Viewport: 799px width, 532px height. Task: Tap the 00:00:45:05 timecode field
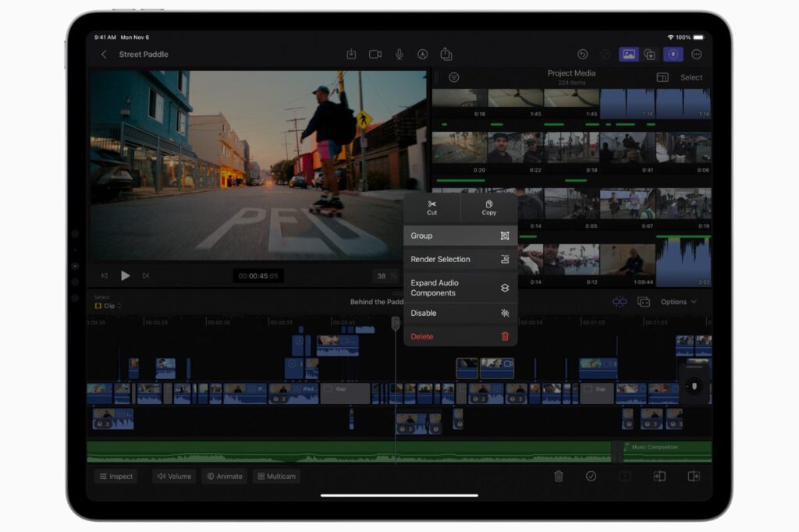point(258,276)
